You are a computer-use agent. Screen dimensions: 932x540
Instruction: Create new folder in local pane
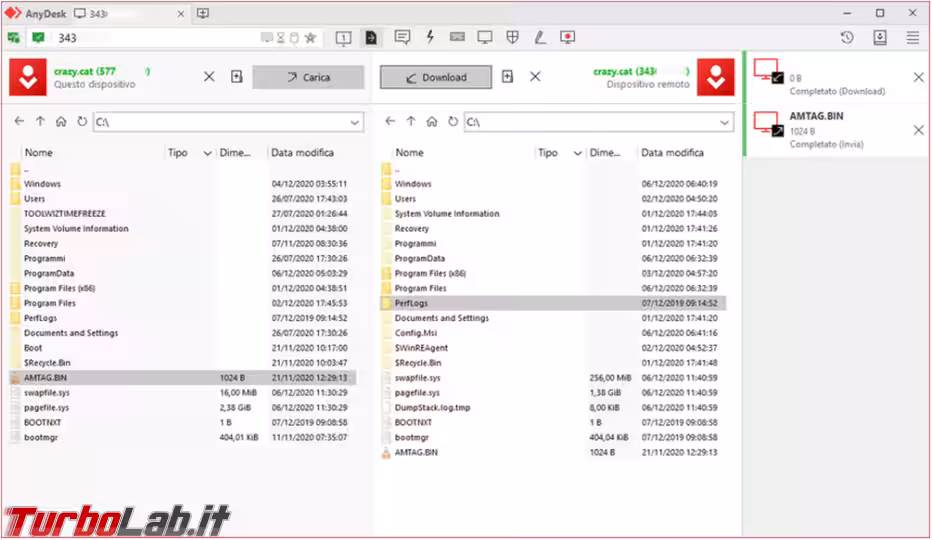(x=237, y=77)
